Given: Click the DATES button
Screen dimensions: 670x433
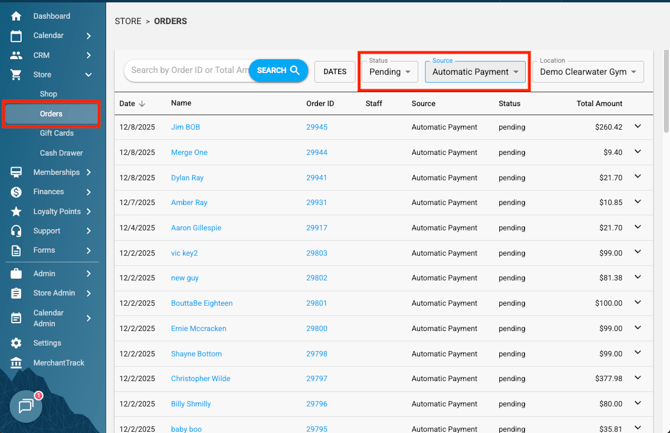Looking at the screenshot, I should 335,72.
